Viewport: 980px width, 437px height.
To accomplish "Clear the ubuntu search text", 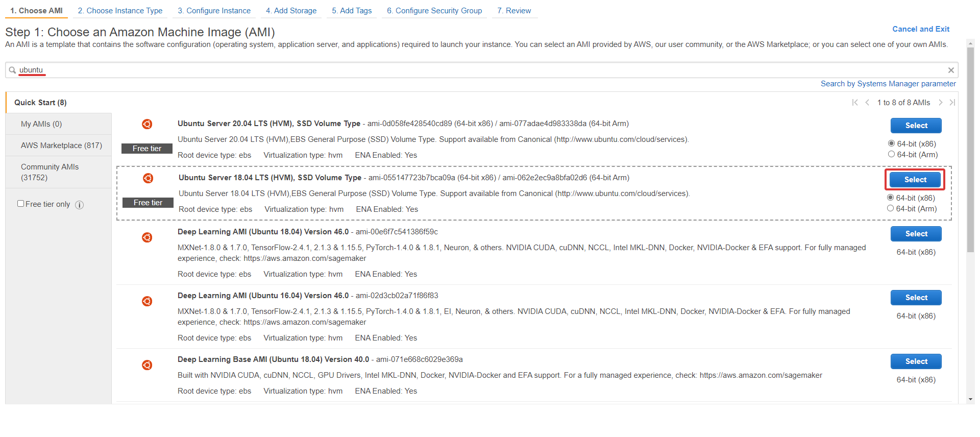I will point(951,70).
